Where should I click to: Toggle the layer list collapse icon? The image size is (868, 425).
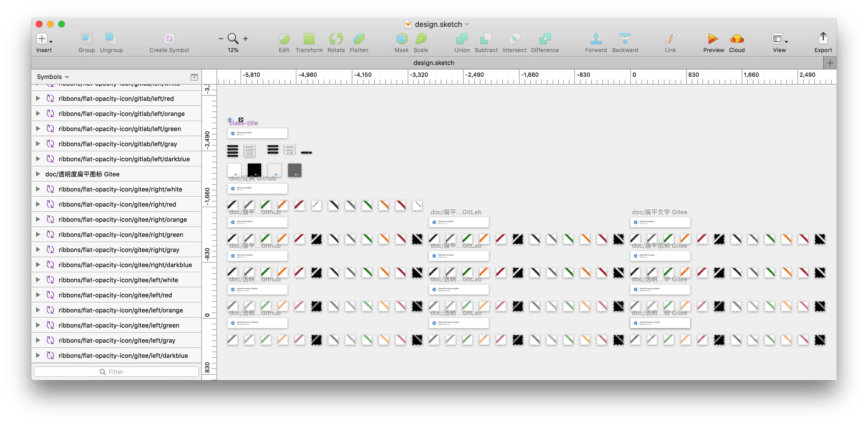[194, 77]
